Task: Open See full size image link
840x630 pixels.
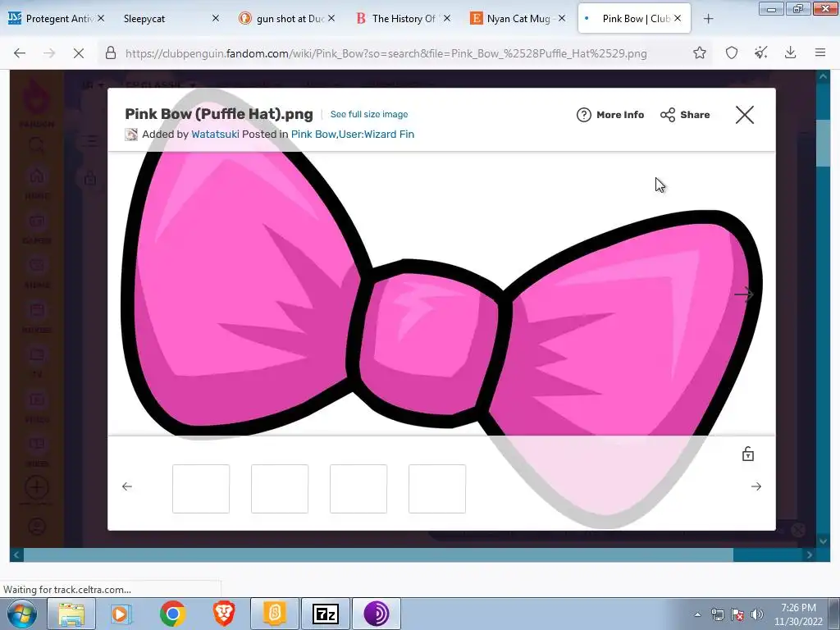Action: click(x=369, y=114)
